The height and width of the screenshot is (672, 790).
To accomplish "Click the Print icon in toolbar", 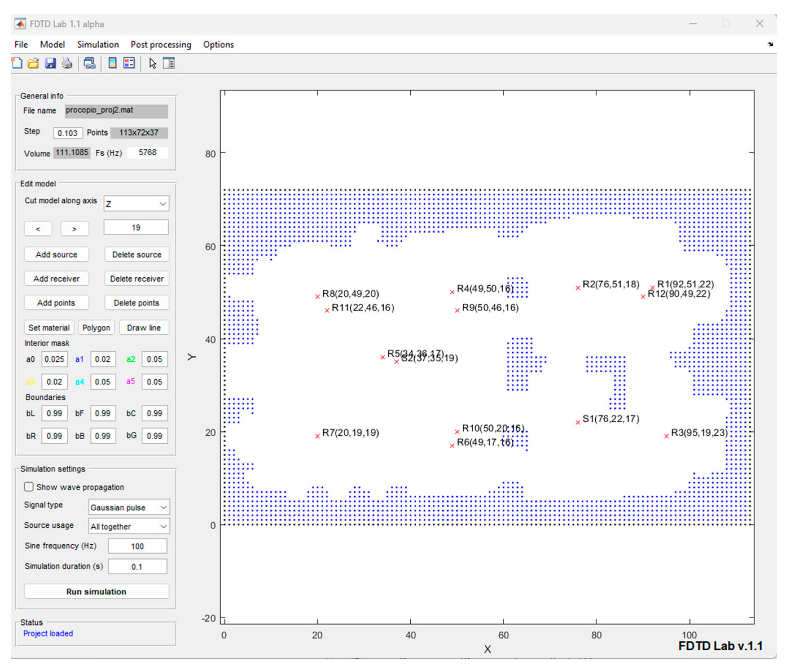I will point(67,63).
